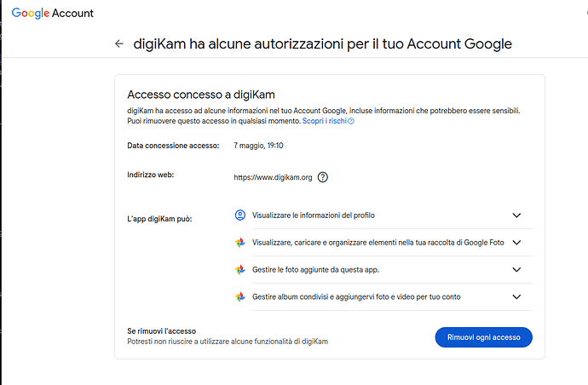The image size is (588, 385).
Task: Expand the Google Foto raccolta permission chevron
Action: click(516, 243)
